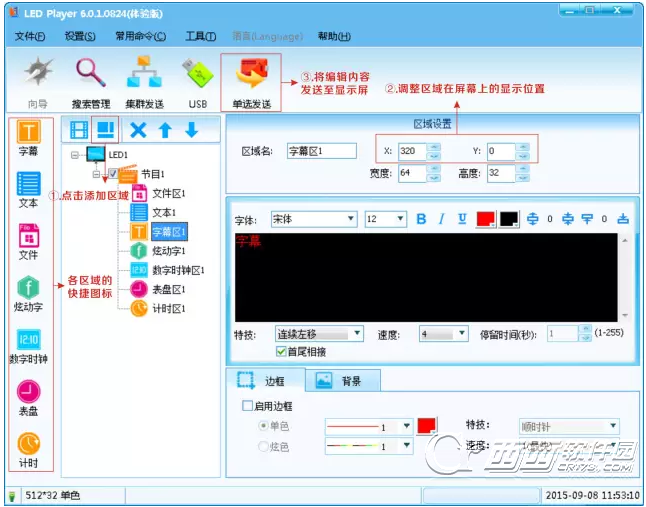Click the 集群发送 network icon

pyautogui.click(x=145, y=72)
